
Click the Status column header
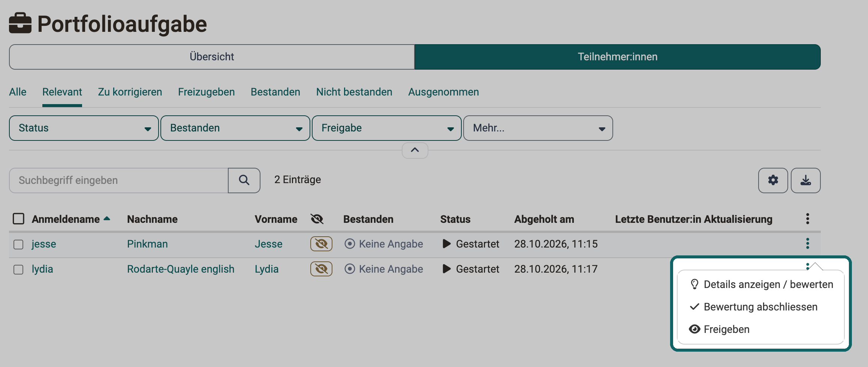tap(455, 219)
